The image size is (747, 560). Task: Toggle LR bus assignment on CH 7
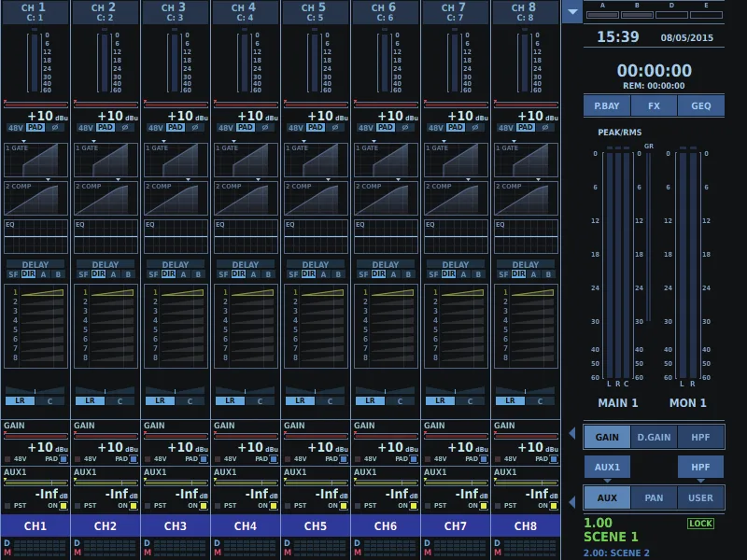[x=440, y=401]
